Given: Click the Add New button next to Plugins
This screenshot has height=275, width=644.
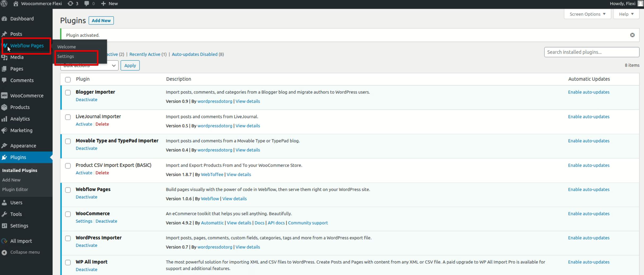Looking at the screenshot, I should pos(101,20).
